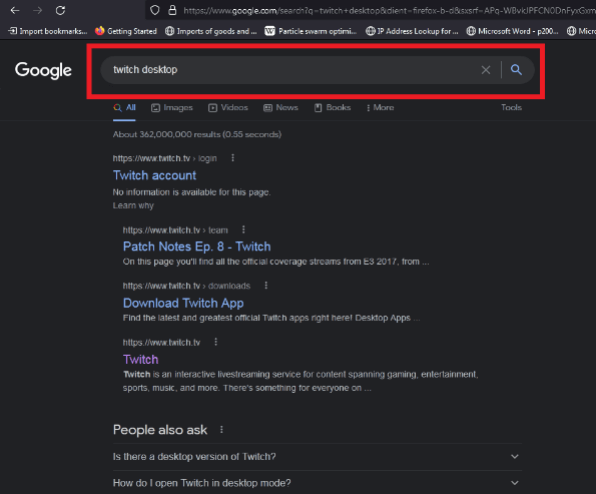Image resolution: width=596 pixels, height=494 pixels.
Task: Open the More search filters dropdown
Action: click(x=380, y=108)
